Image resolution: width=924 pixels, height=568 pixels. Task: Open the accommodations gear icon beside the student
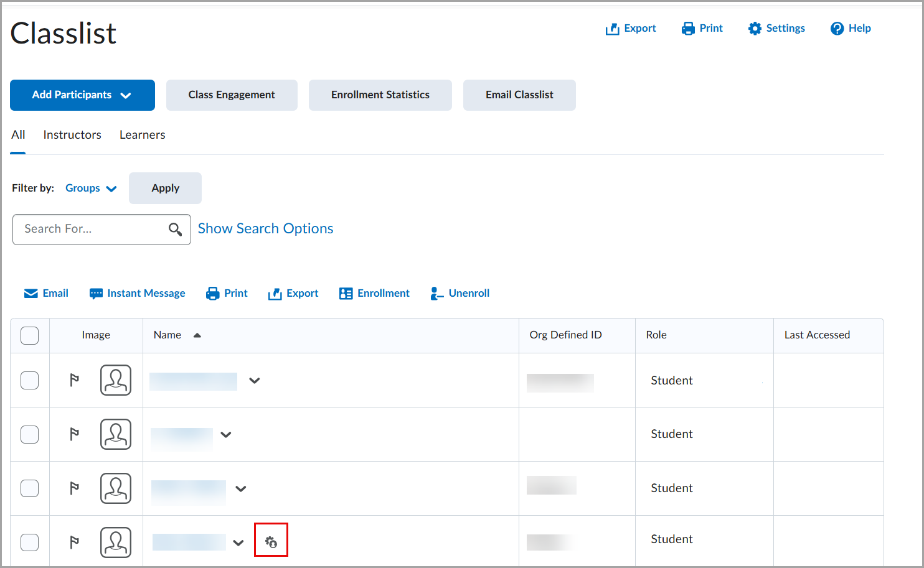coord(271,540)
